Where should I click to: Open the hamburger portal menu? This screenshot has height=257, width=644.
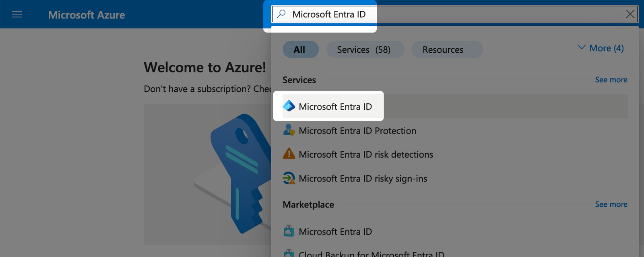17,14
